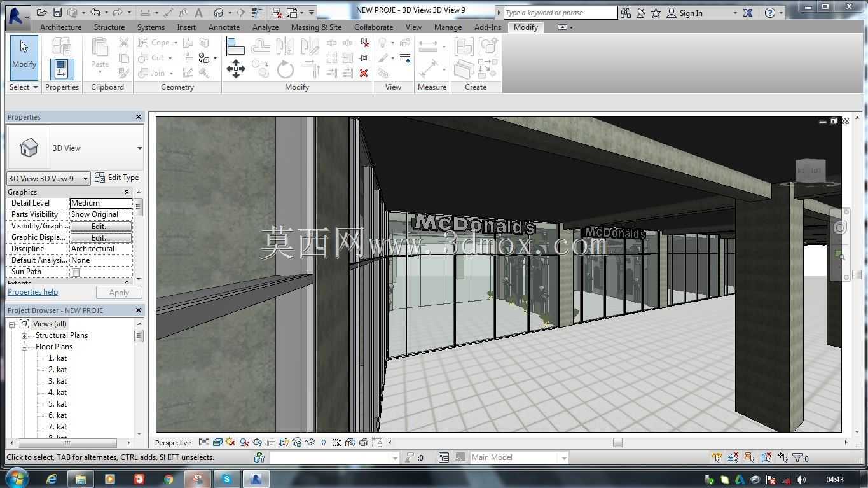Click the Apply button in Properties

pyautogui.click(x=119, y=293)
